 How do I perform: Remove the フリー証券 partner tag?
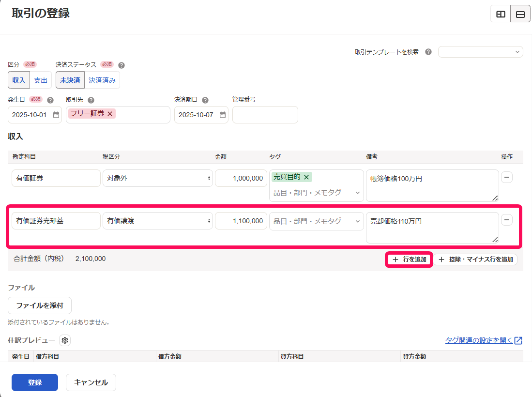110,114
